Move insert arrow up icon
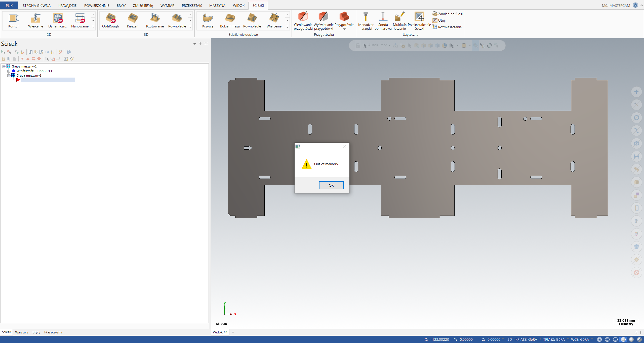 point(28,59)
